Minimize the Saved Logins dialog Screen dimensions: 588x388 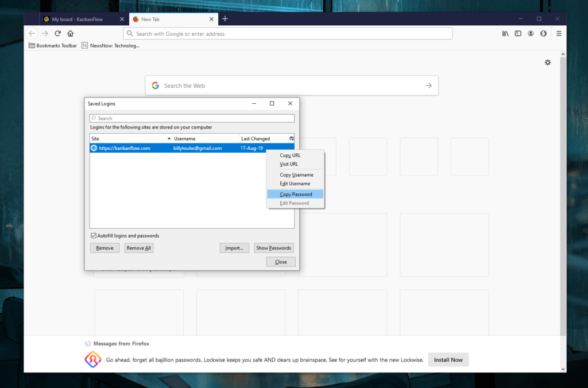coord(254,103)
